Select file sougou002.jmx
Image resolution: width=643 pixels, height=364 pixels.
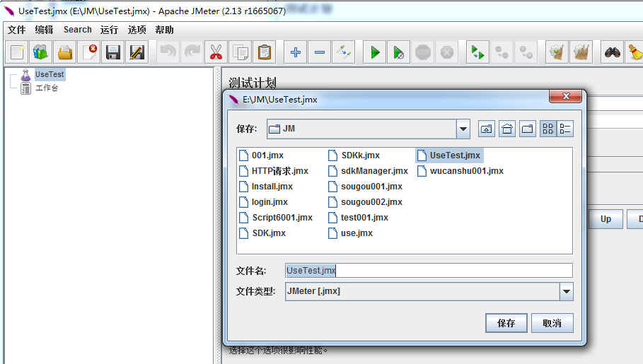click(x=366, y=202)
